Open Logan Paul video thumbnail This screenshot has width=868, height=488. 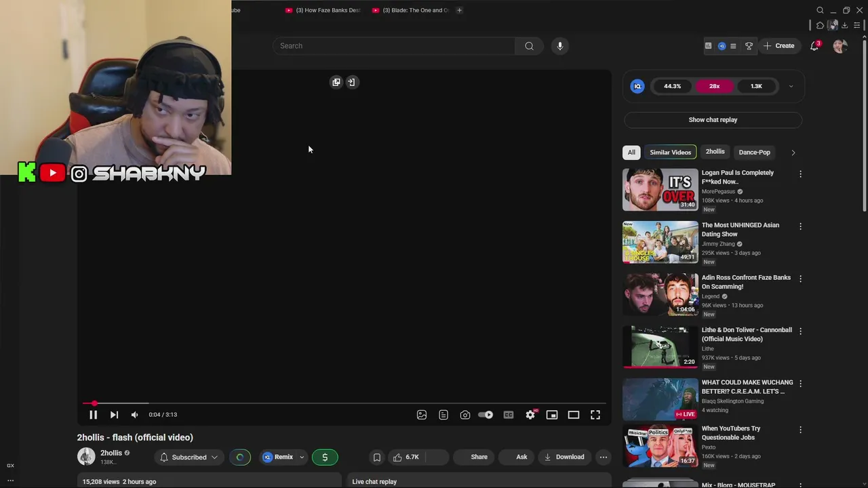coord(660,190)
